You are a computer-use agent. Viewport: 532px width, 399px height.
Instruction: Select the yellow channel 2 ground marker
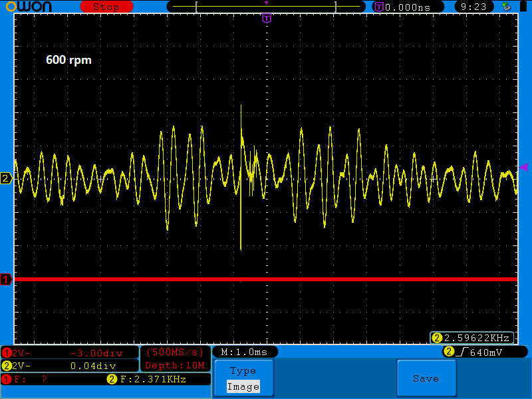tap(6, 178)
